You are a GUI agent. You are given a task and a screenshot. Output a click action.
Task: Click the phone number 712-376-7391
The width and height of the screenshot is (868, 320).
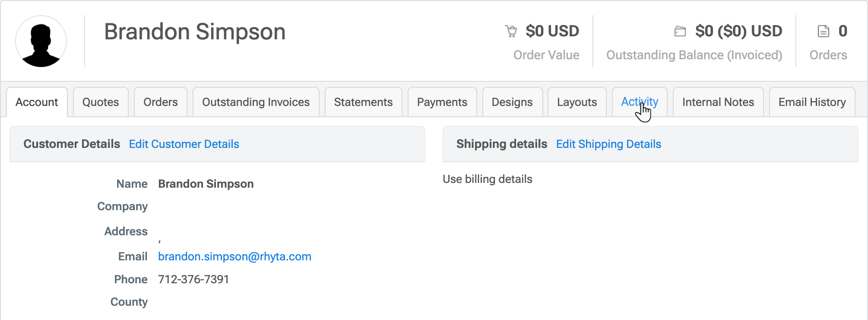tap(193, 279)
